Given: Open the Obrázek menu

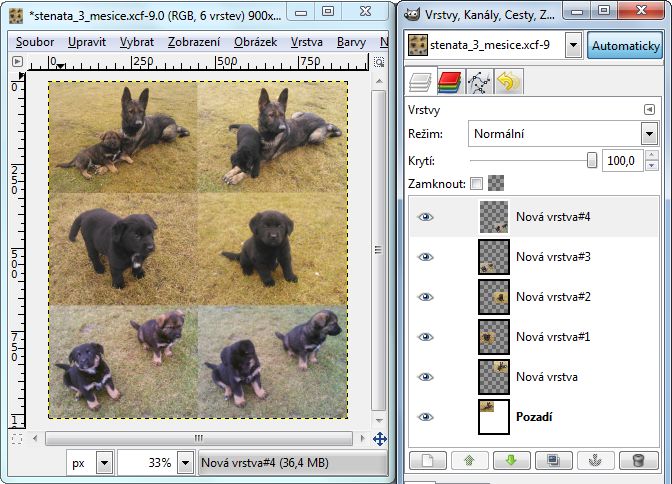Looking at the screenshot, I should 255,42.
